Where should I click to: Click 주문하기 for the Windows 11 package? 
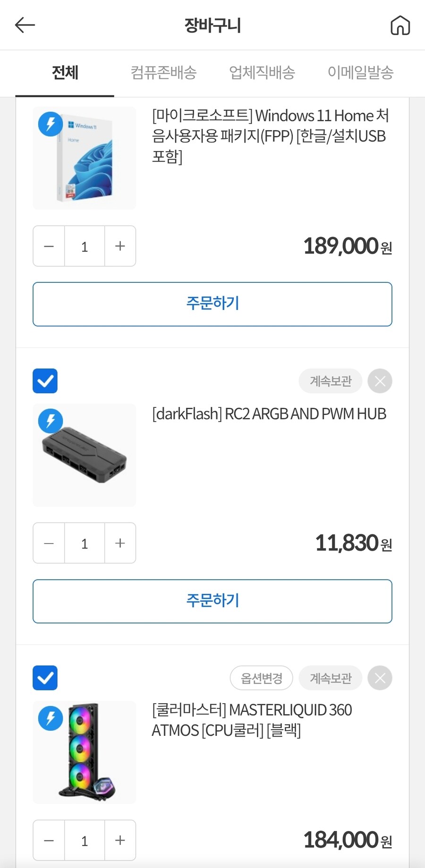pos(212,304)
